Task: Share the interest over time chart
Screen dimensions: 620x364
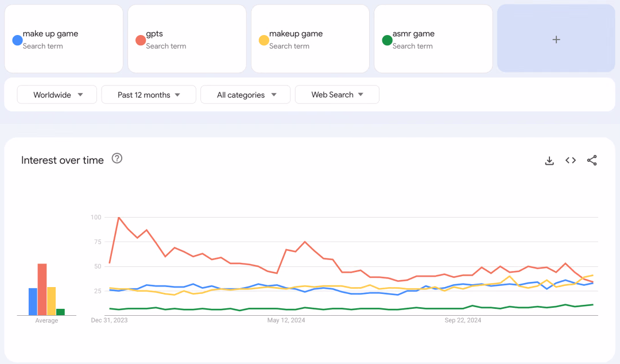Action: [x=592, y=160]
